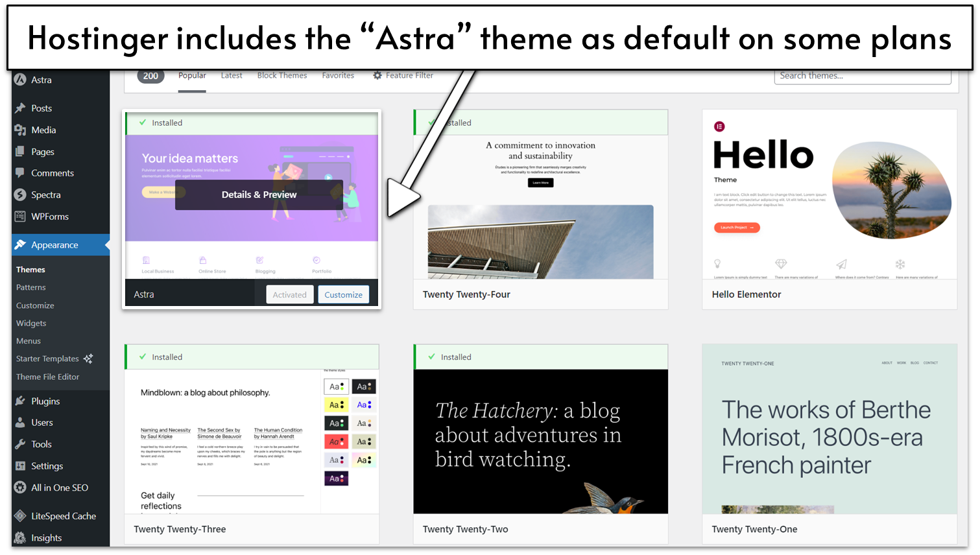This screenshot has width=980, height=555.
Task: Open the Twenty Twenty-One theme thumbnail
Action: tap(830, 429)
